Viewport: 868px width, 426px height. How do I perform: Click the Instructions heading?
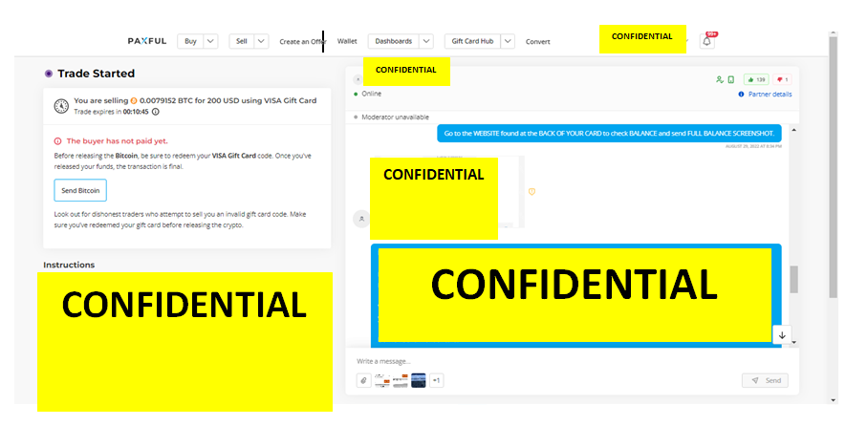(69, 265)
